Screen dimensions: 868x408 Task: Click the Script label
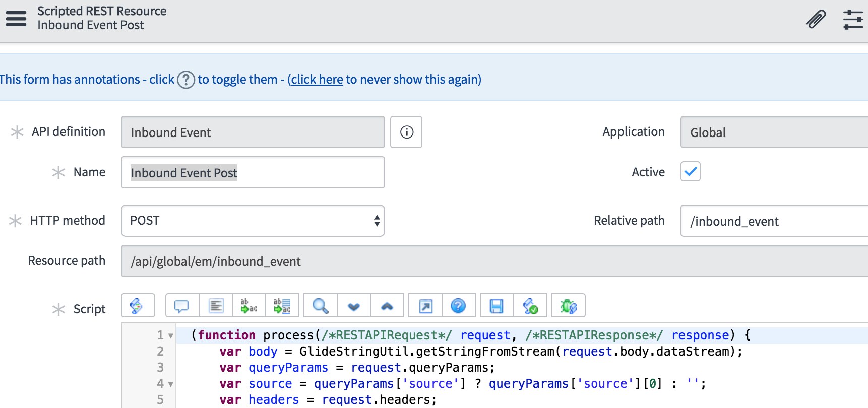89,309
